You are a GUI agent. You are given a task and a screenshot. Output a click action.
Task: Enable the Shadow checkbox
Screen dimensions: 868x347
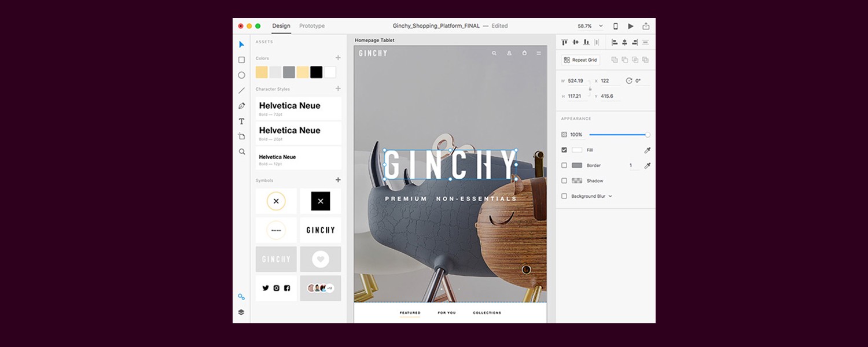point(565,180)
